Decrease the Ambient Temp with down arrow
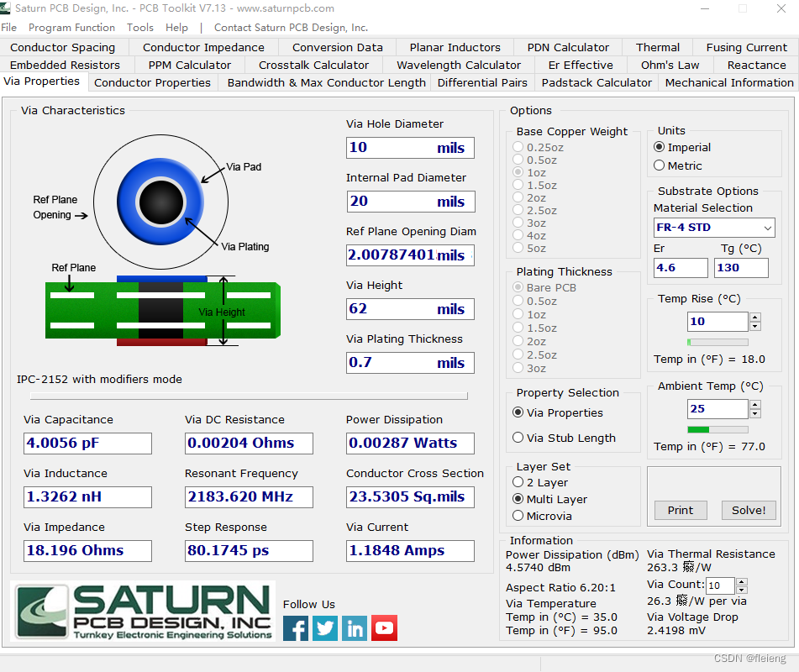This screenshot has height=672, width=799. click(755, 413)
